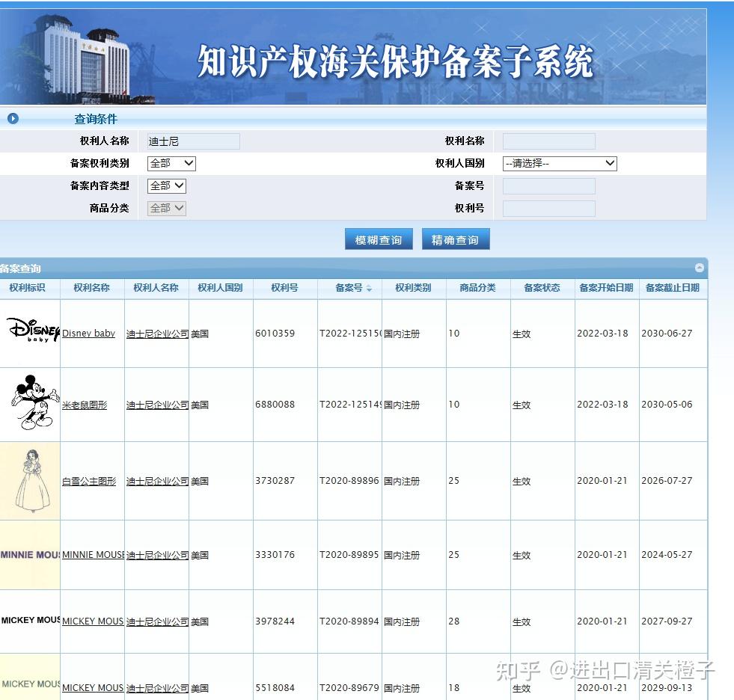Viewport: 734px width, 700px height.
Task: Open the Disney baby rights name link
Action: (88, 333)
